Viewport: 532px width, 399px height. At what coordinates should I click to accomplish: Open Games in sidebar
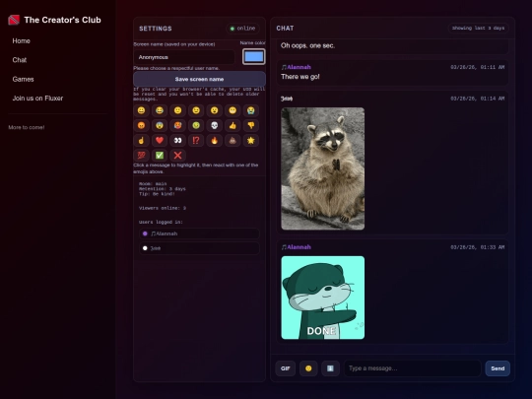coord(23,80)
